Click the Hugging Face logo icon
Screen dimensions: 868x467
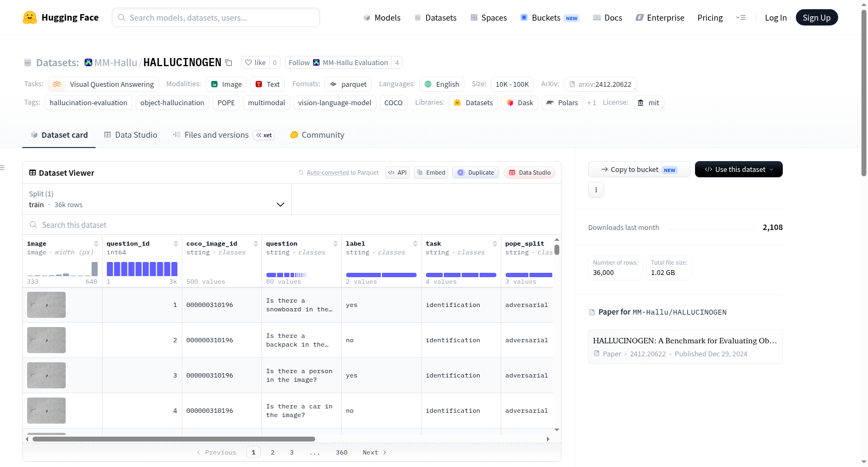pos(30,17)
